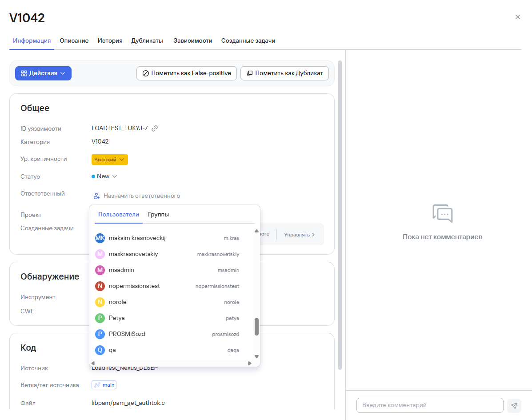Image resolution: width=532 pixels, height=420 pixels.
Task: Click Пометить как False-positive button
Action: coord(187,73)
